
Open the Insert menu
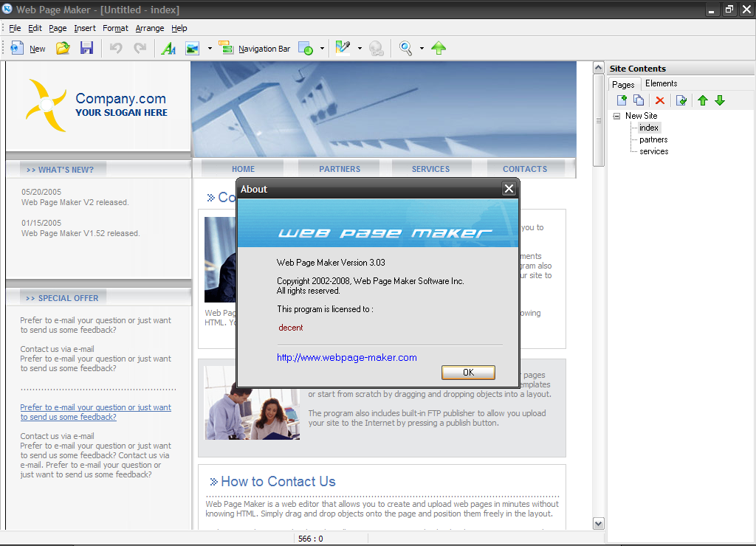85,28
